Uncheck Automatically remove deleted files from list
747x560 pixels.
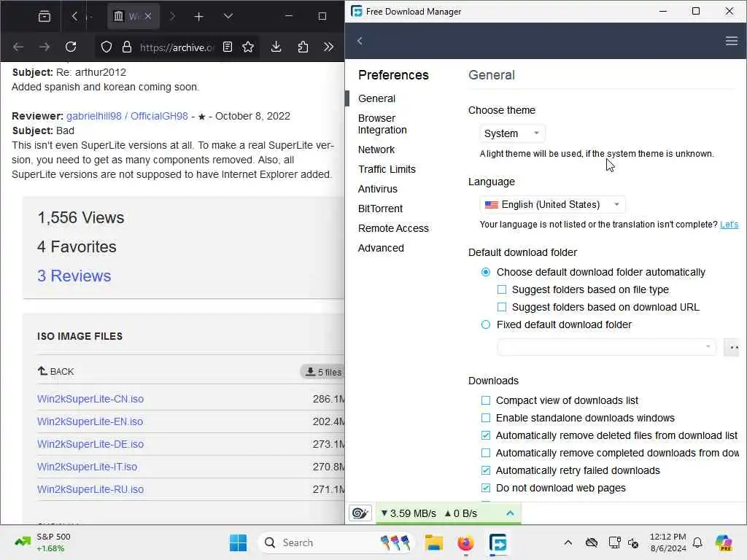coord(485,436)
